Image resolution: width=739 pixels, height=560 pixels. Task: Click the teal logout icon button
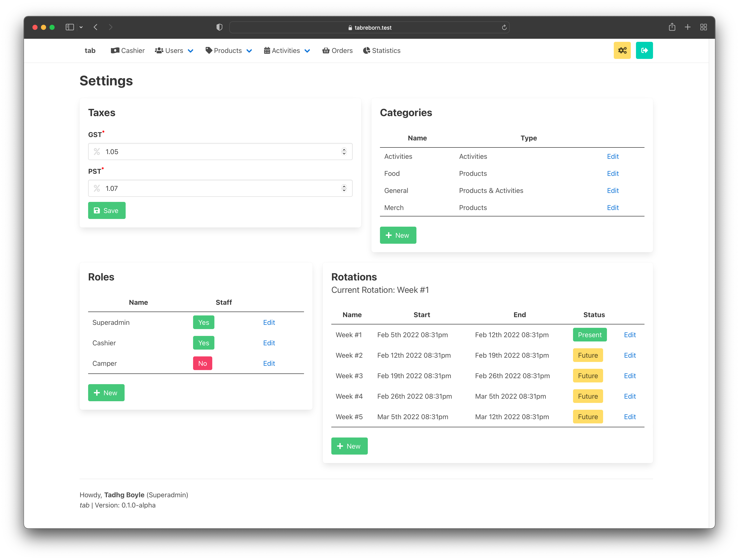(644, 50)
